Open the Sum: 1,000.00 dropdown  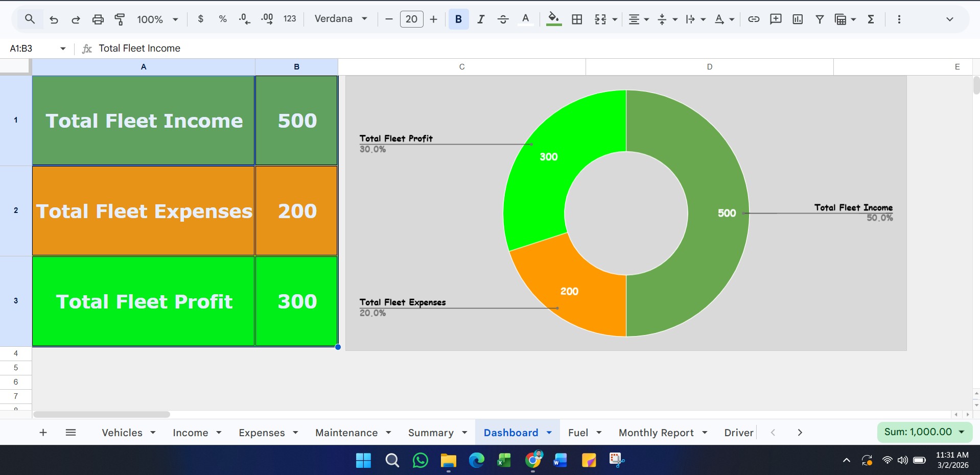coord(924,432)
